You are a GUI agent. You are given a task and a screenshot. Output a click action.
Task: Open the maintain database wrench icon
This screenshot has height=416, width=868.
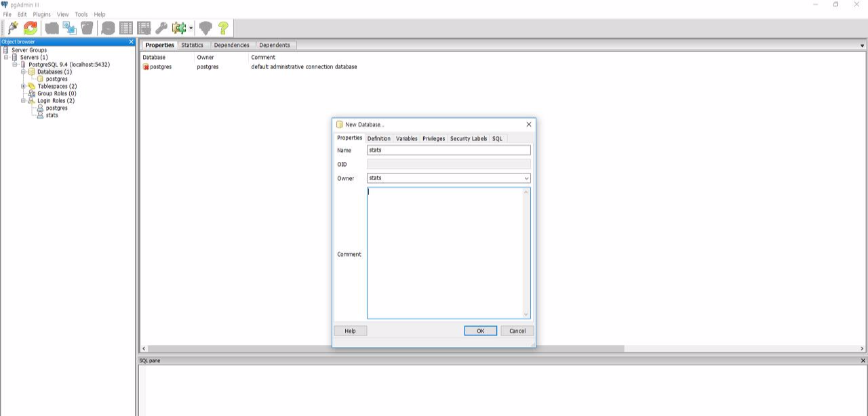(x=161, y=28)
